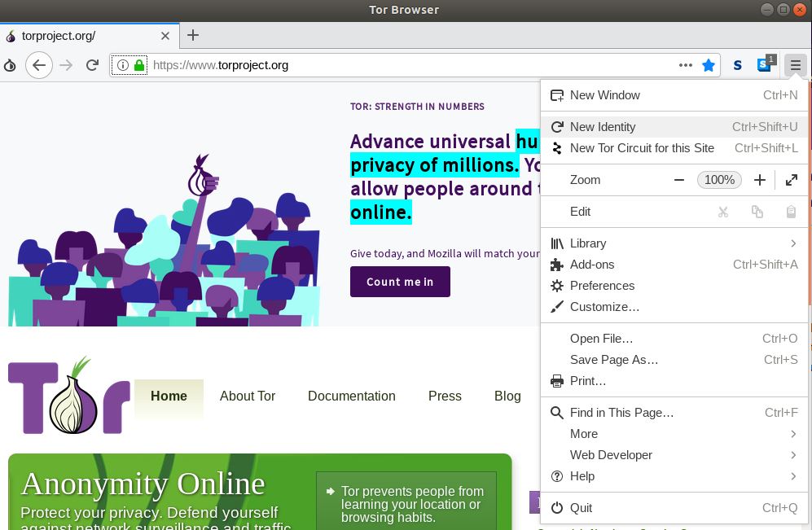
Task: Reset zoom via 100% button
Action: (719, 180)
